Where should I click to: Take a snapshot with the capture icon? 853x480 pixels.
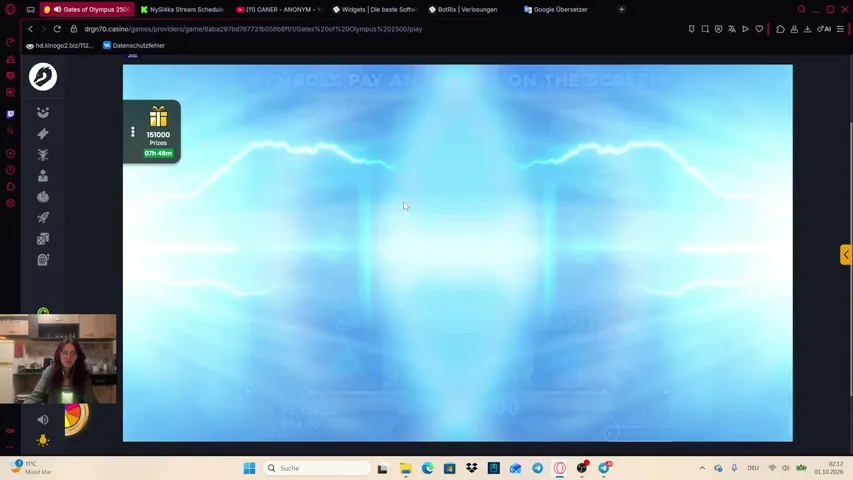tap(705, 29)
